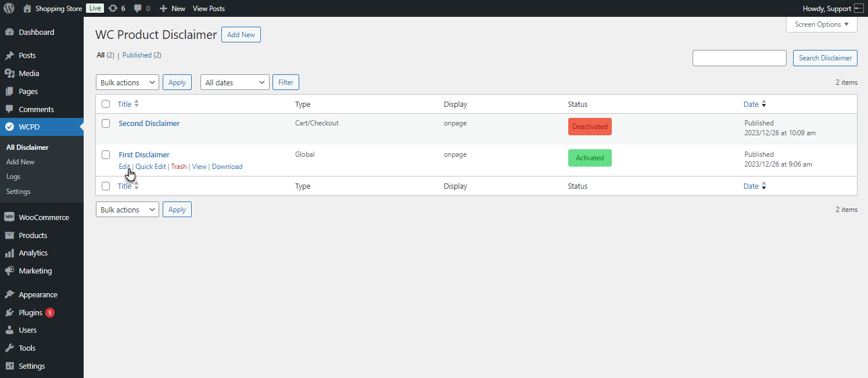Edit the First Disclaimer
The height and width of the screenshot is (378, 868).
(x=124, y=167)
